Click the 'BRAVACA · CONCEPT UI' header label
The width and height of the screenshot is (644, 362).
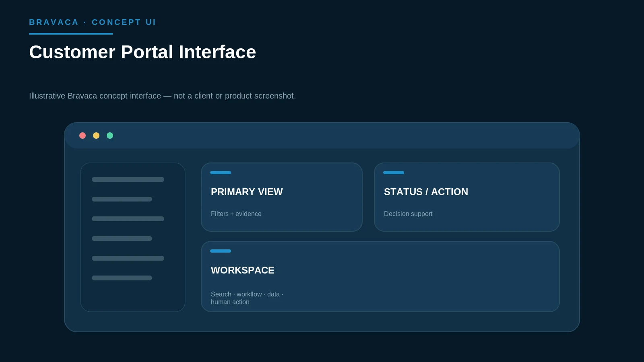point(93,23)
